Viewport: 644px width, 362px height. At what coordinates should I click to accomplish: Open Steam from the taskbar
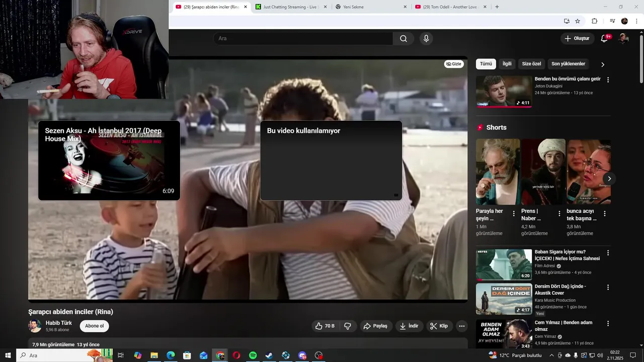pyautogui.click(x=269, y=355)
